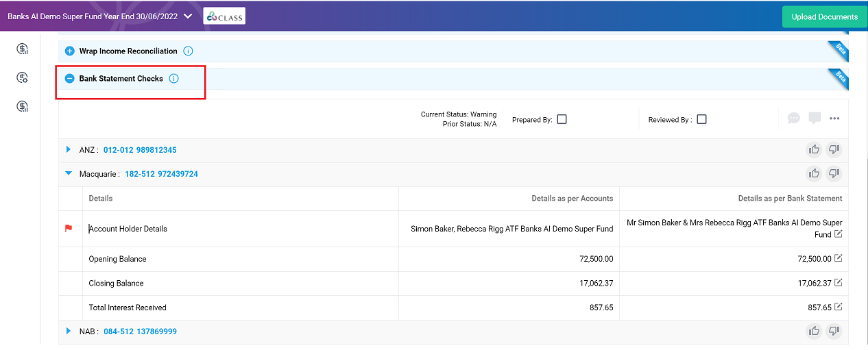Click Details as per Accounts header

point(572,199)
